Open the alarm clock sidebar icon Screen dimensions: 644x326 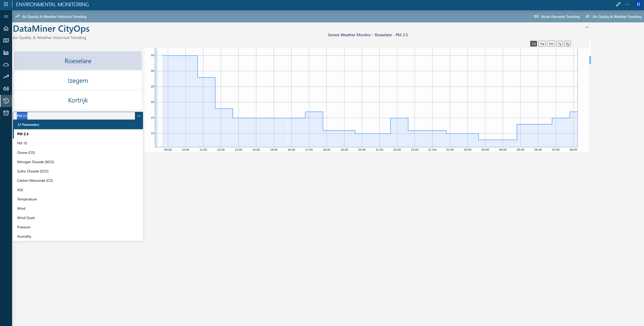tap(6, 113)
